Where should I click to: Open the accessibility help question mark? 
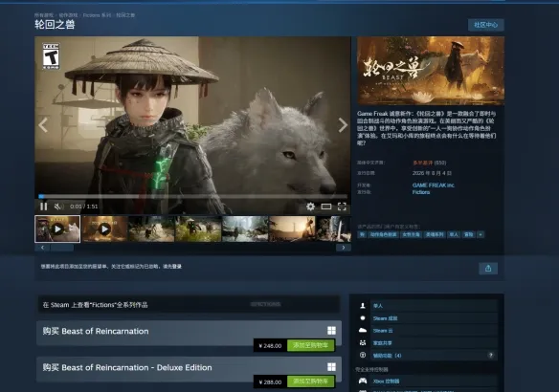[x=490, y=356]
